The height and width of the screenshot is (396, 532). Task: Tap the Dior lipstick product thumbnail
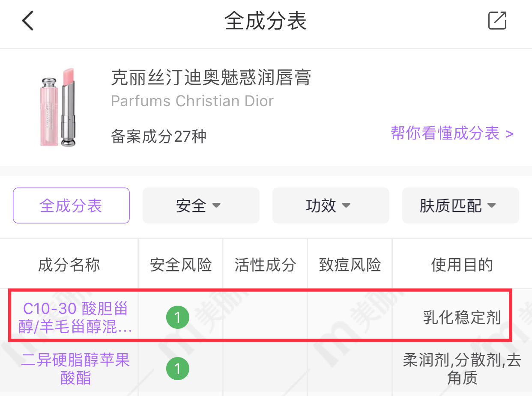[58, 107]
